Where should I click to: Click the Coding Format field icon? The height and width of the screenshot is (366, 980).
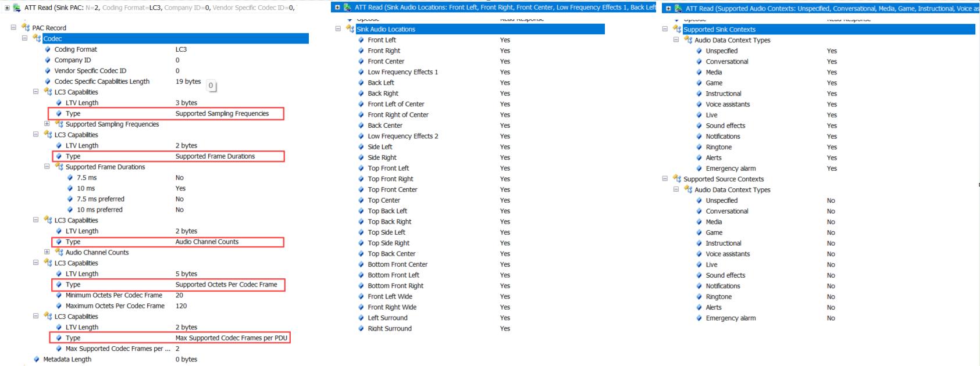pyautogui.click(x=48, y=49)
